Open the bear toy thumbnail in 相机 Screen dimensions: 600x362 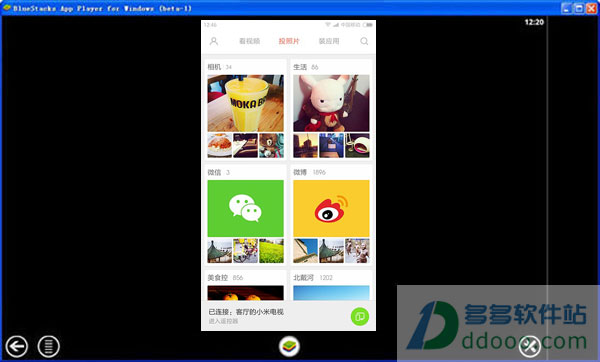point(272,145)
